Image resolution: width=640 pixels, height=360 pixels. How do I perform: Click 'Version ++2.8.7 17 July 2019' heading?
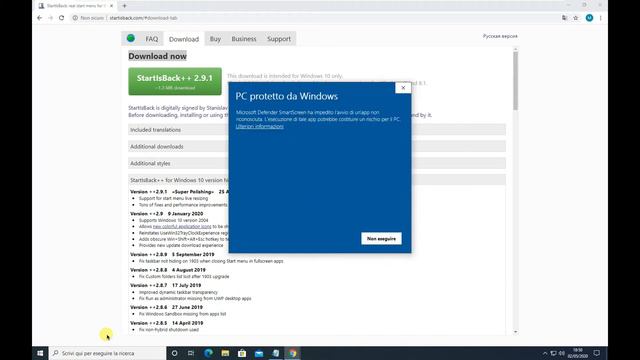tap(166, 285)
